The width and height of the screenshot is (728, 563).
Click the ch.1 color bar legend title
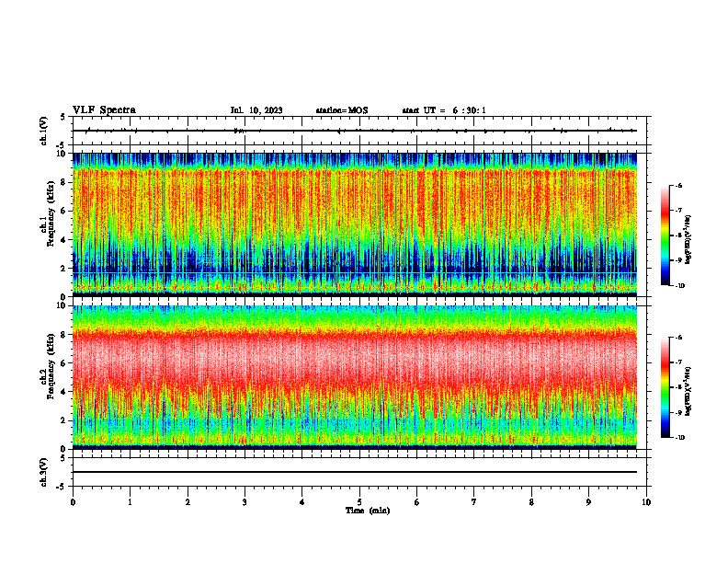(688, 240)
